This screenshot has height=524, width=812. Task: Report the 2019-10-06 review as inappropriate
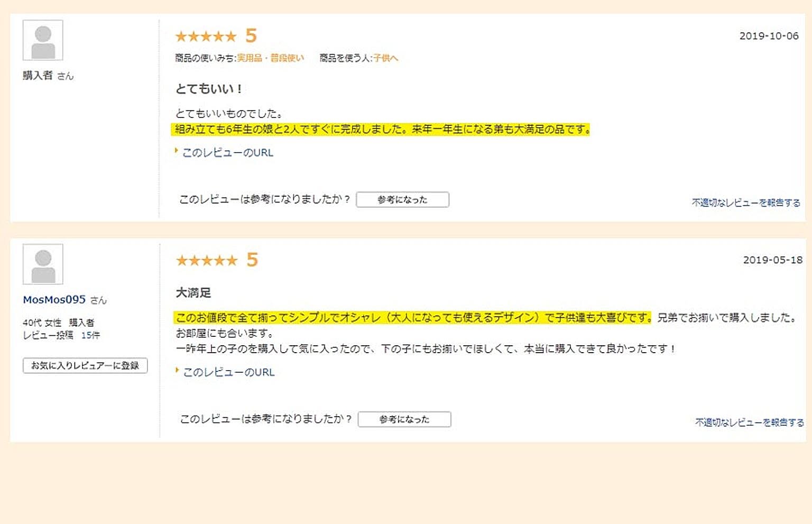coord(745,203)
